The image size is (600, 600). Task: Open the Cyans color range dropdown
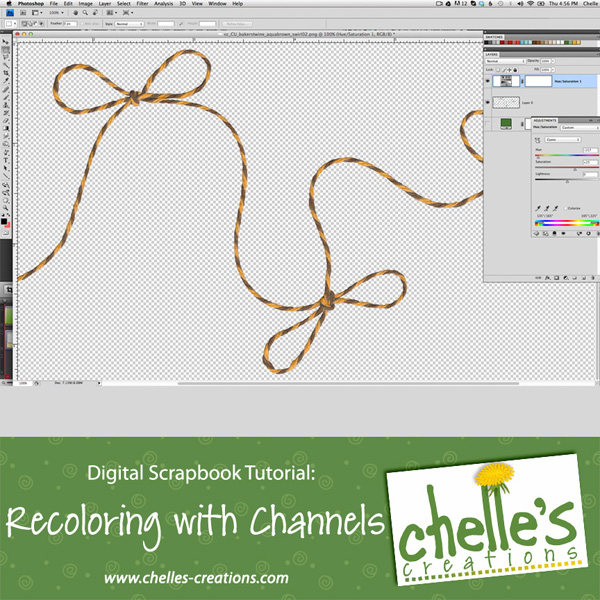point(563,140)
